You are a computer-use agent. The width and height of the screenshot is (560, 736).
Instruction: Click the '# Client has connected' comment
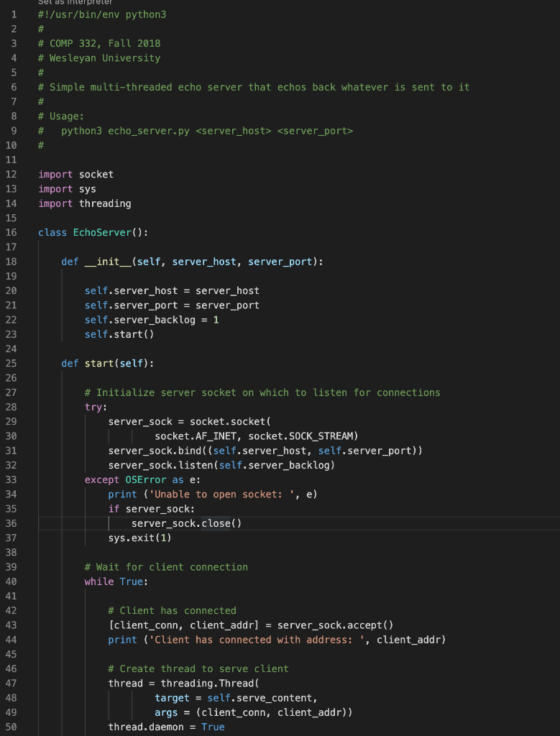coord(172,611)
